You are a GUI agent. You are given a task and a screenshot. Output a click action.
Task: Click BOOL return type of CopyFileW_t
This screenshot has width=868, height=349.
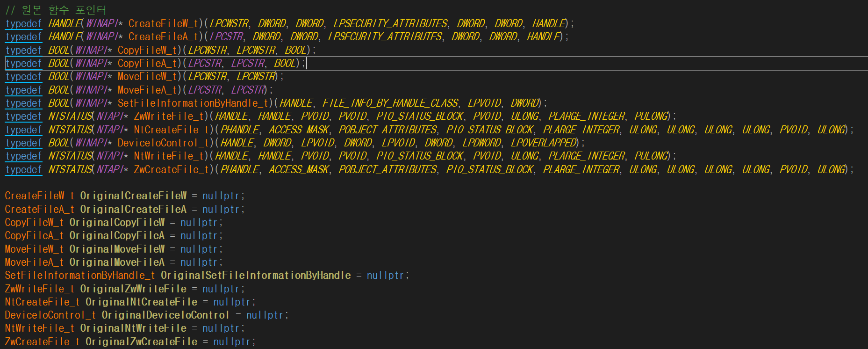[x=59, y=50]
